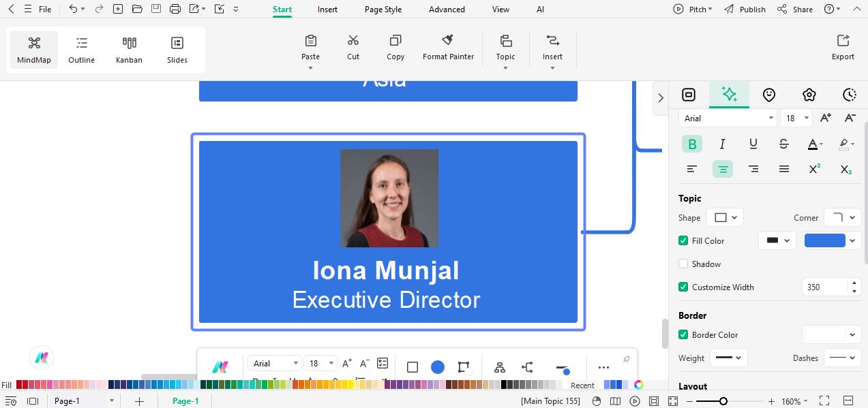
Task: Click the fullscreen icon in status bar
Action: [x=824, y=401]
